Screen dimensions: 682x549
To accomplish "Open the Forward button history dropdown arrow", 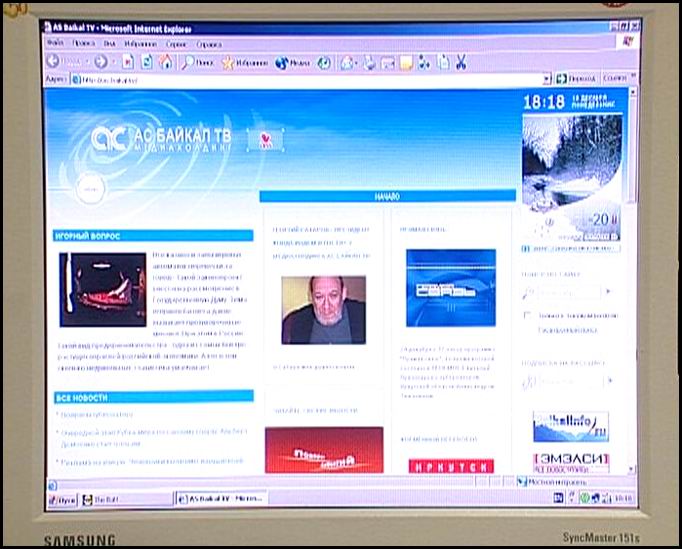I will click(x=114, y=62).
